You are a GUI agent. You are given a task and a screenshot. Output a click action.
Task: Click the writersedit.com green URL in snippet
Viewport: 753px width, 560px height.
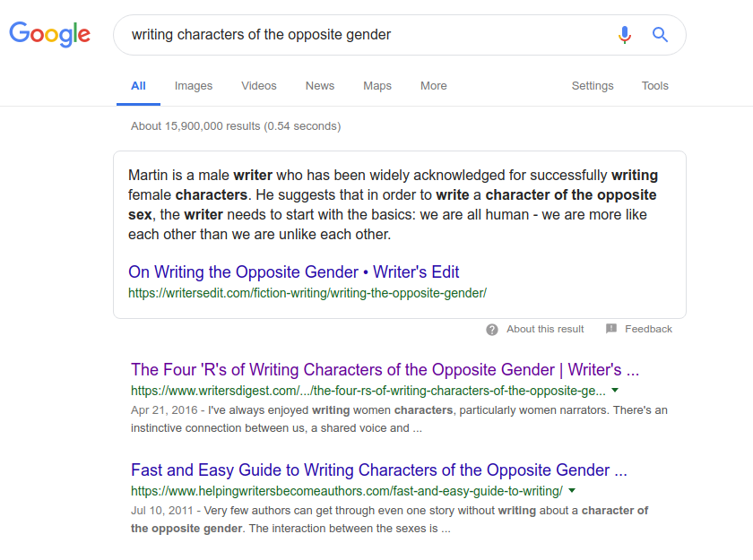[307, 293]
